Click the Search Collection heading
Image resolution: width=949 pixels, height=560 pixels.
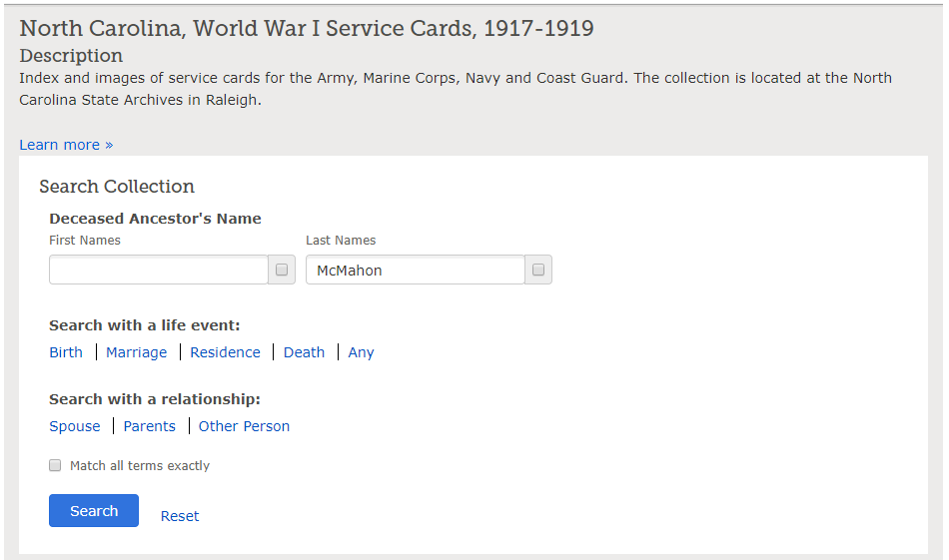click(117, 187)
